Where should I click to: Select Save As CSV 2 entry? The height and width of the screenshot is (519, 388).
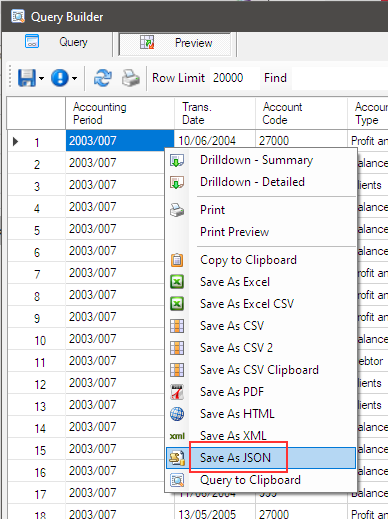(x=261, y=348)
